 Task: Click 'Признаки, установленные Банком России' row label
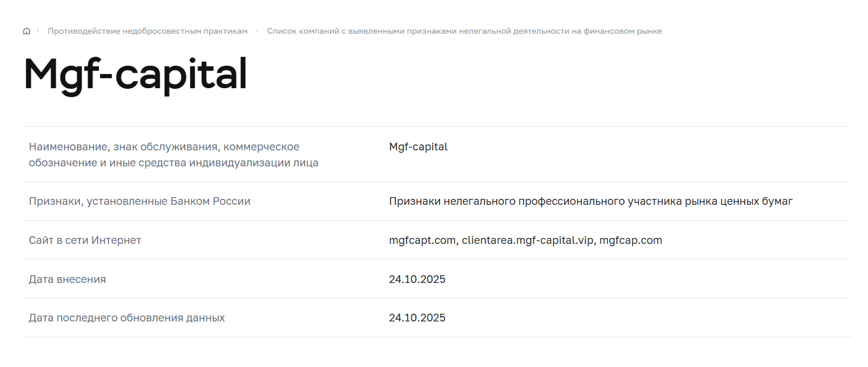[x=139, y=201]
